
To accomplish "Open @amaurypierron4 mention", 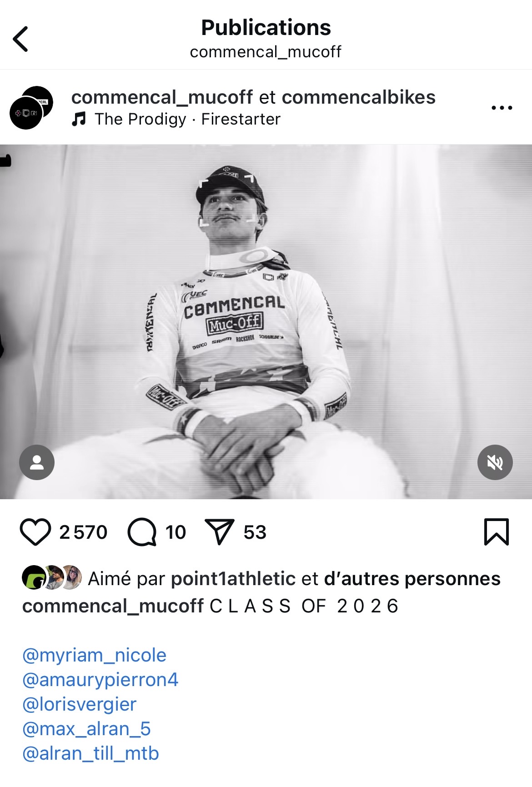I will 100,680.
